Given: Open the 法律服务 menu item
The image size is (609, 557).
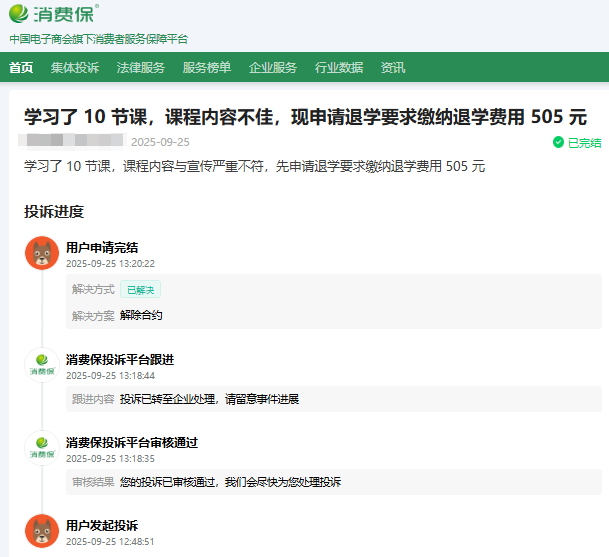Looking at the screenshot, I should click(x=141, y=68).
